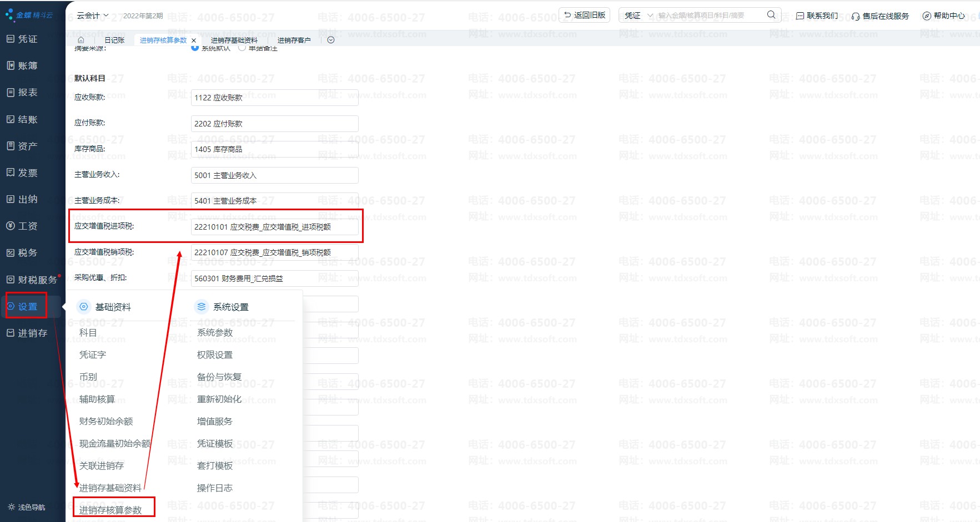Close the 进销存核算参数 tab
Image resolution: width=980 pixels, height=522 pixels.
194,40
